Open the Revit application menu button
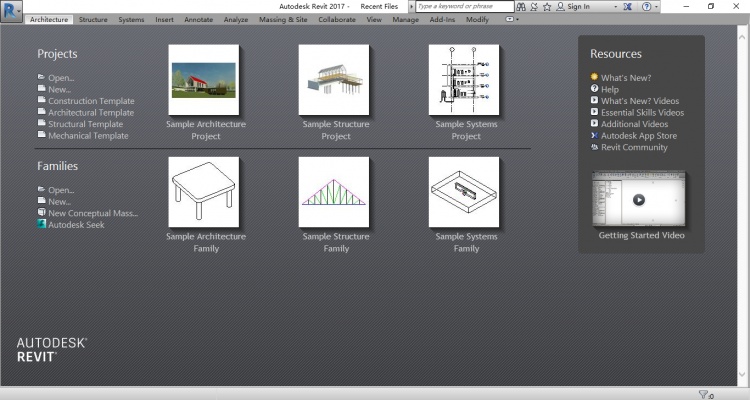 (12, 11)
